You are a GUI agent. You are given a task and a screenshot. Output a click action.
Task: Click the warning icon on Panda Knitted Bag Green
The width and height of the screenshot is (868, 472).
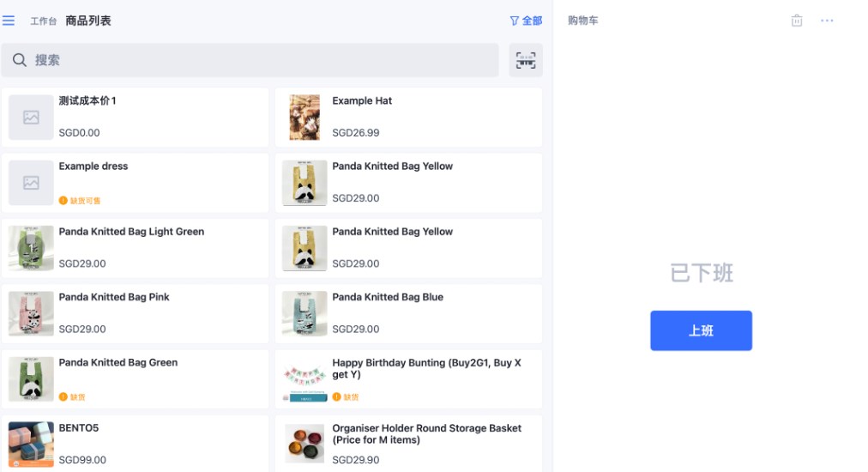coord(63,397)
